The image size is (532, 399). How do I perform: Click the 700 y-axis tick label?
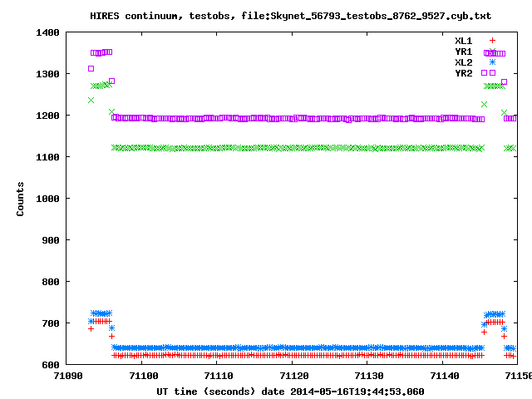(x=51, y=323)
